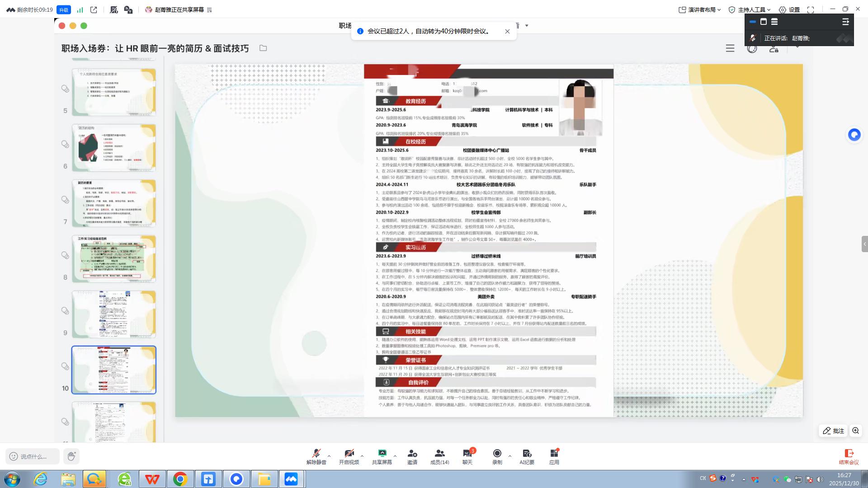Open the 主持人工具 host tools menu
This screenshot has width=868, height=488.
pos(750,9)
